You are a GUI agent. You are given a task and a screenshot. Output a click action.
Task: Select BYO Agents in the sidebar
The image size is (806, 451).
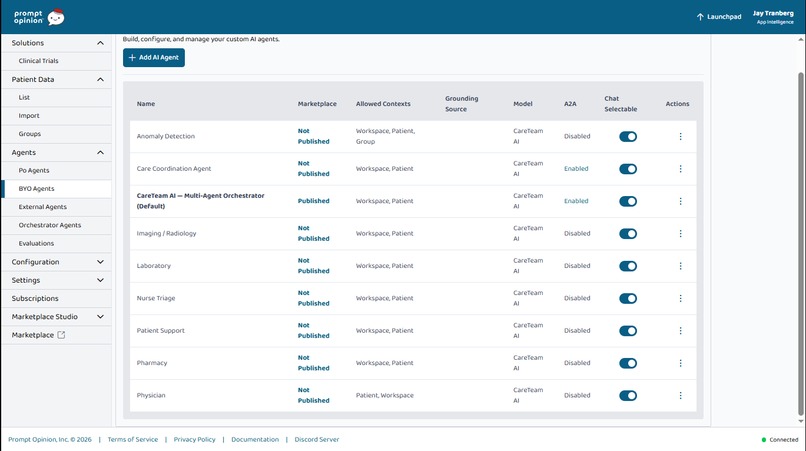(56, 189)
